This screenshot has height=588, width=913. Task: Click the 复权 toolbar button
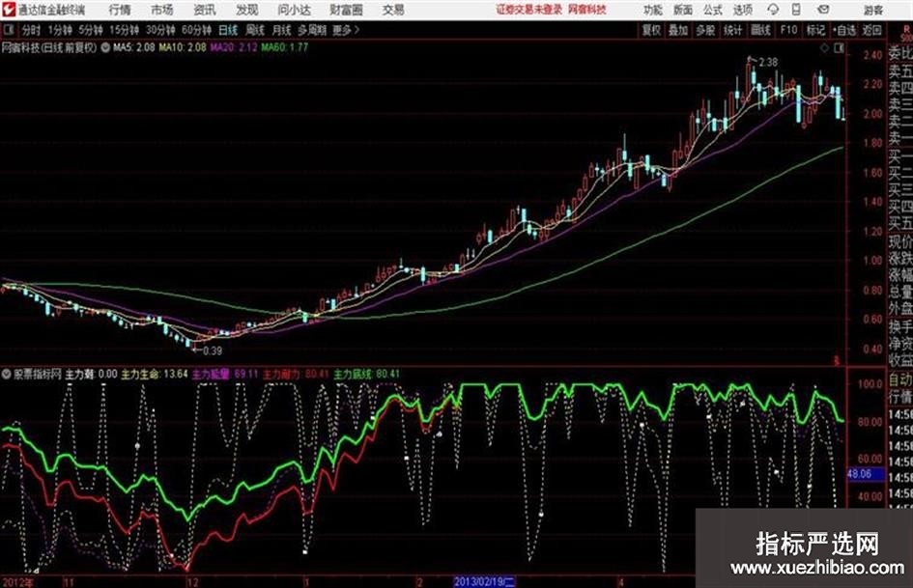click(651, 30)
